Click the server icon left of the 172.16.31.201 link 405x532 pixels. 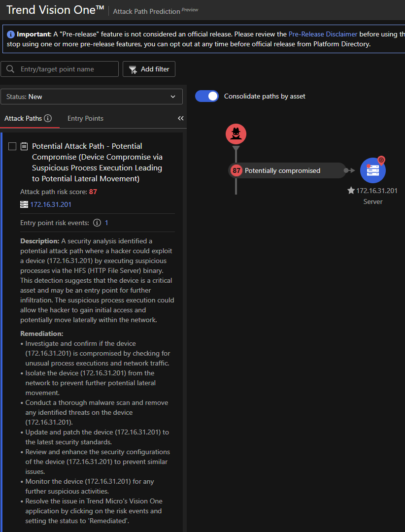pyautogui.click(x=24, y=204)
